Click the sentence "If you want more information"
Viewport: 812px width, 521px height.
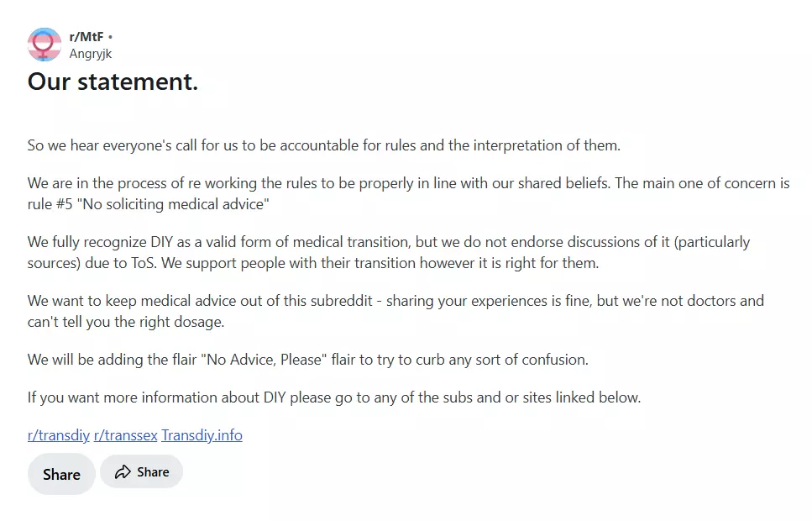[x=334, y=397]
